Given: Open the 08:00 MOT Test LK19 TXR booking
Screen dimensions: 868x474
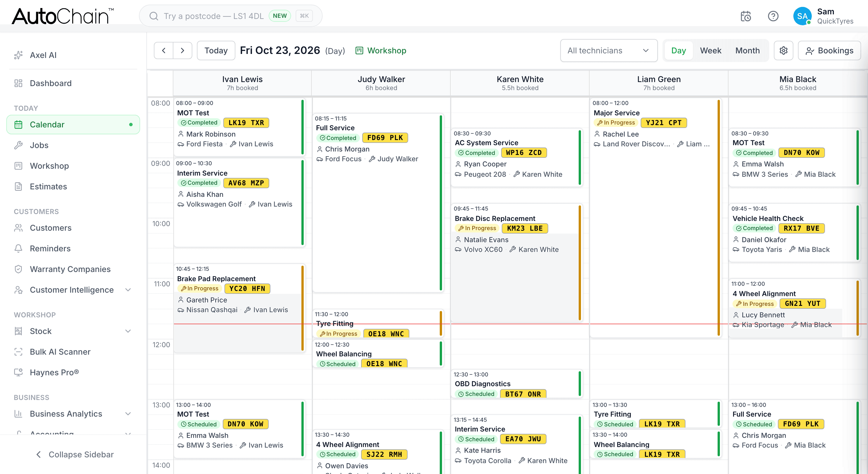Looking at the screenshot, I should (x=239, y=127).
